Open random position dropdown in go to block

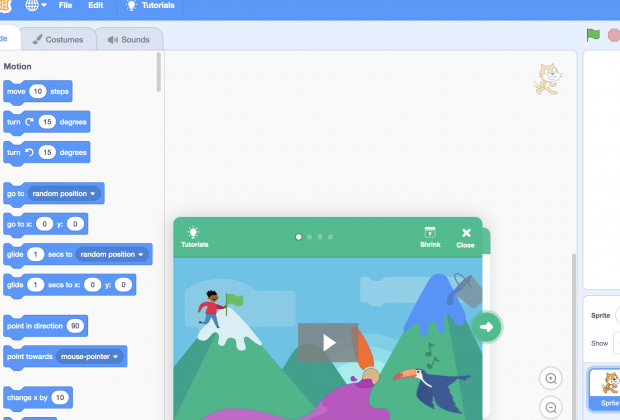(x=64, y=193)
